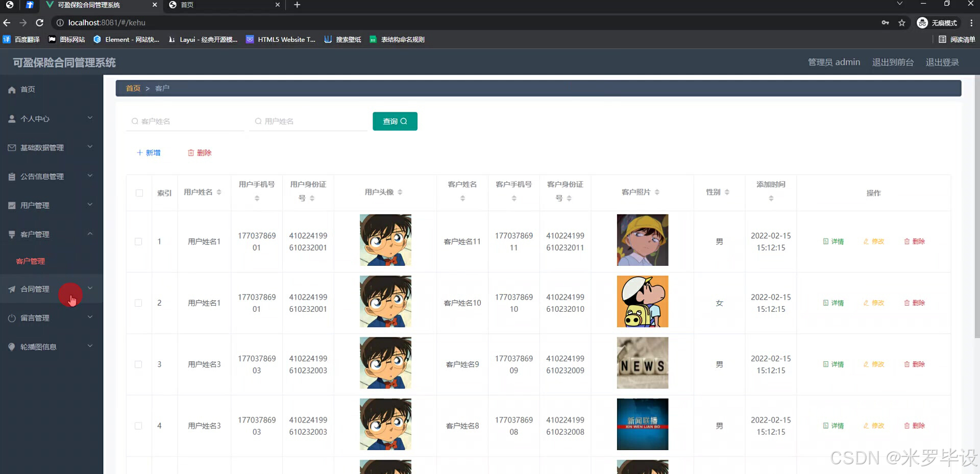
Task: Expand the 个人中心 chevron
Action: point(90,118)
